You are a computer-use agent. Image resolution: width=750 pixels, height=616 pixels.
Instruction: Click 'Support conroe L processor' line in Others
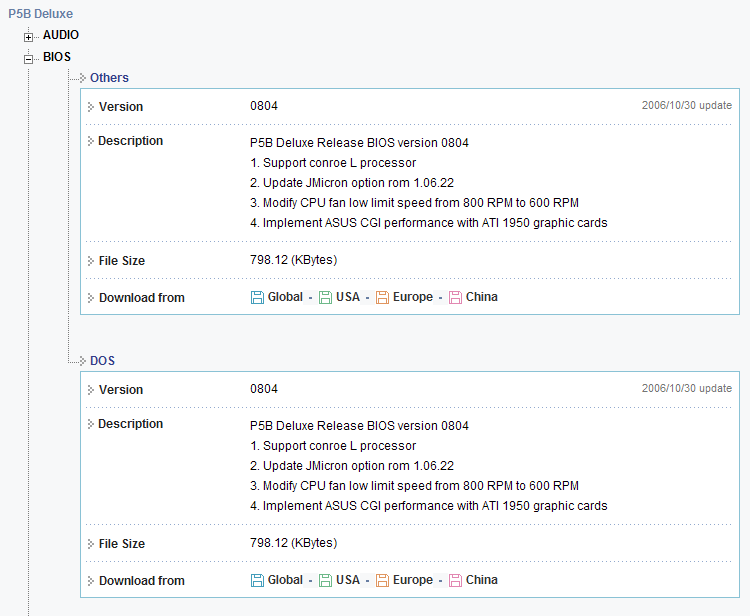pyautogui.click(x=333, y=163)
